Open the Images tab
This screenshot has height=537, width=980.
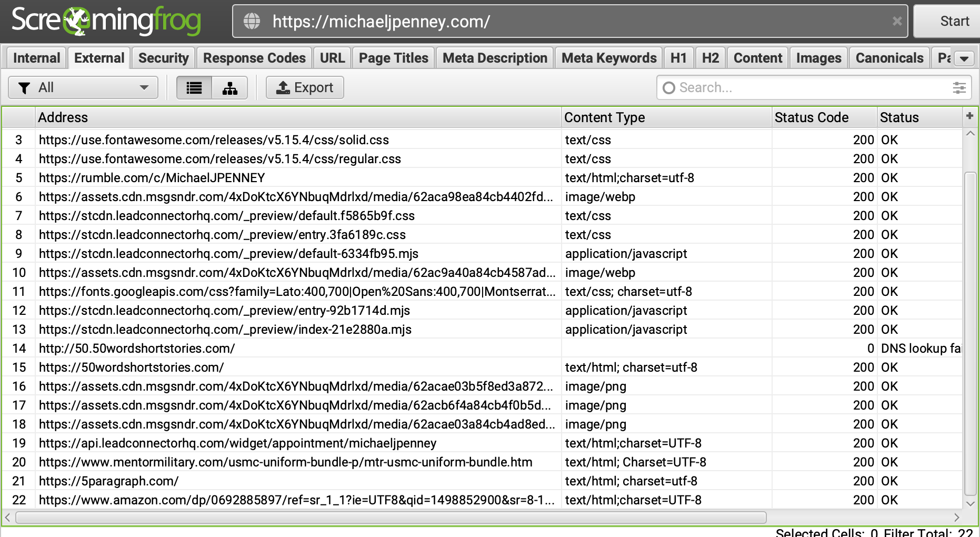tap(818, 58)
